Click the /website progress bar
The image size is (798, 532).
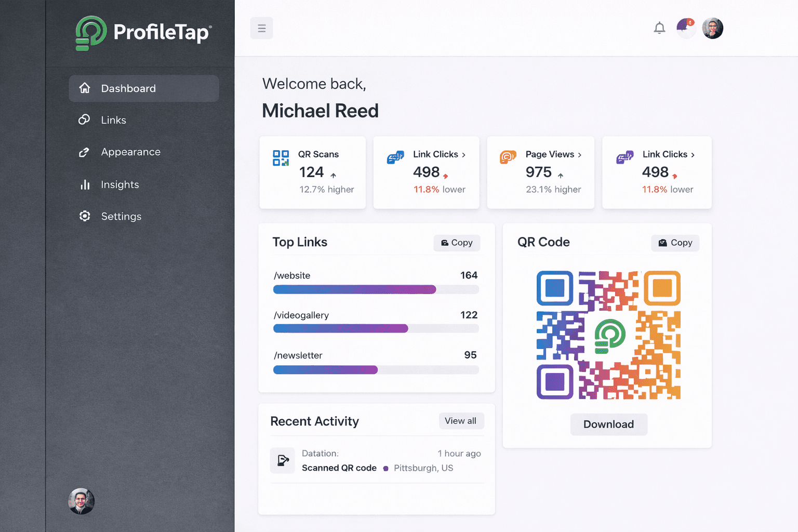click(376, 289)
